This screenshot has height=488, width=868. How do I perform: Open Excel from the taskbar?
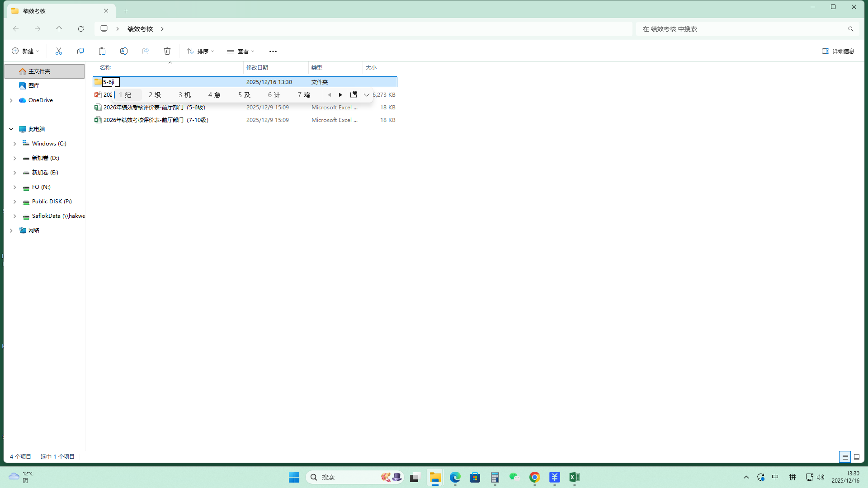click(x=574, y=477)
